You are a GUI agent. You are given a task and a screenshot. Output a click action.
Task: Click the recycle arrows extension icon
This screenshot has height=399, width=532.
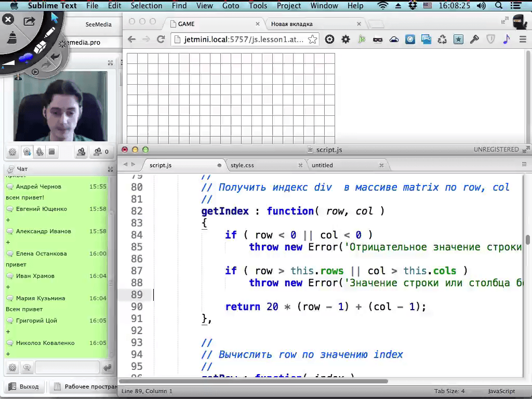point(442,39)
